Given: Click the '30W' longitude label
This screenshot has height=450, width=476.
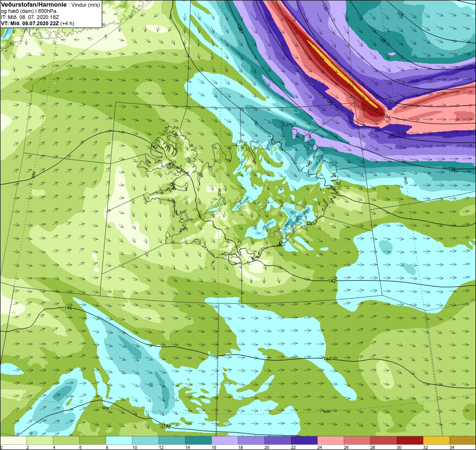Looking at the screenshot, I should [34, 175].
